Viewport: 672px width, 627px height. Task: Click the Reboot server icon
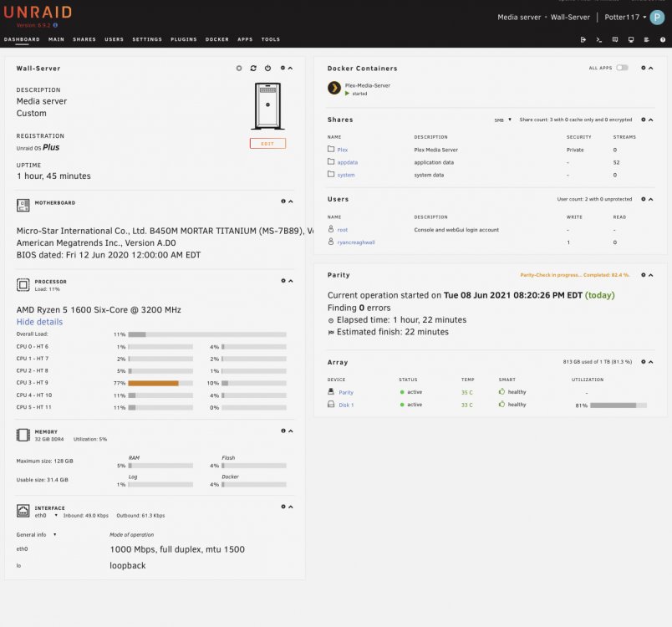[253, 69]
